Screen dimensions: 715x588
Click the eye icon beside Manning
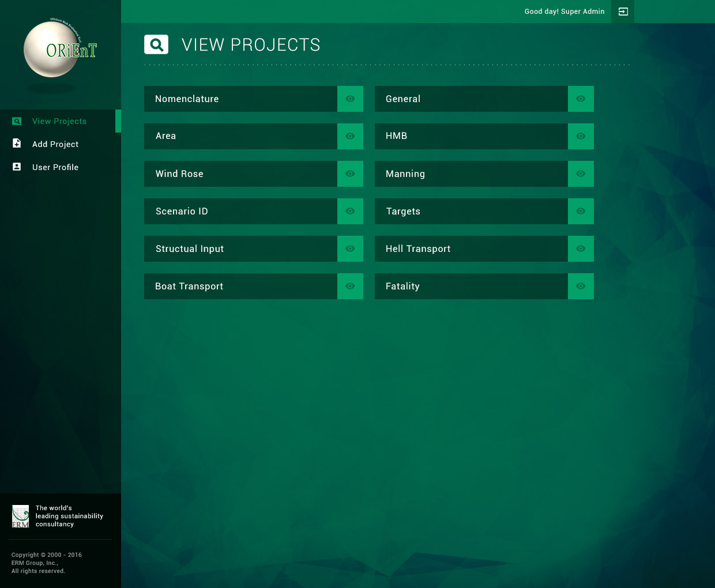click(581, 174)
